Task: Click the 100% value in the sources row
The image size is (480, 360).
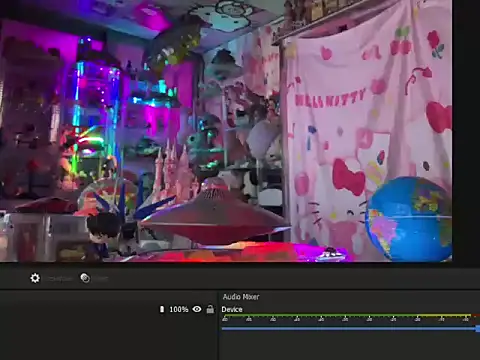Action: (x=179, y=309)
